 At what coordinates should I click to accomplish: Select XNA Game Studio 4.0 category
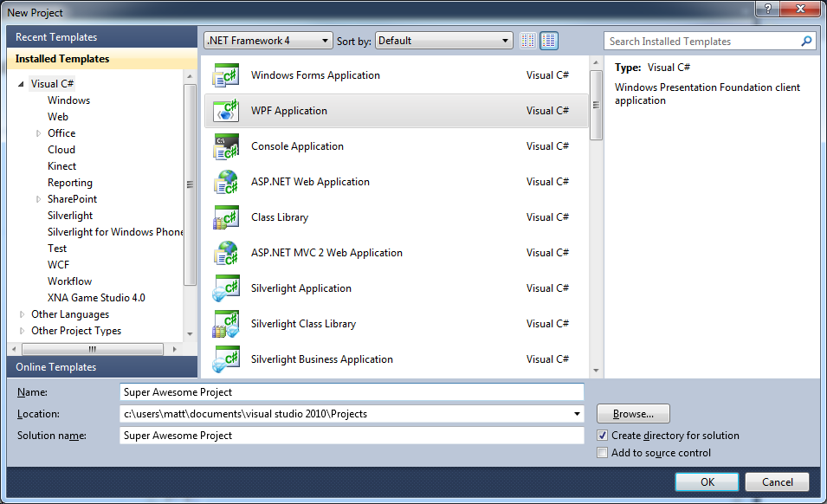[x=96, y=298]
